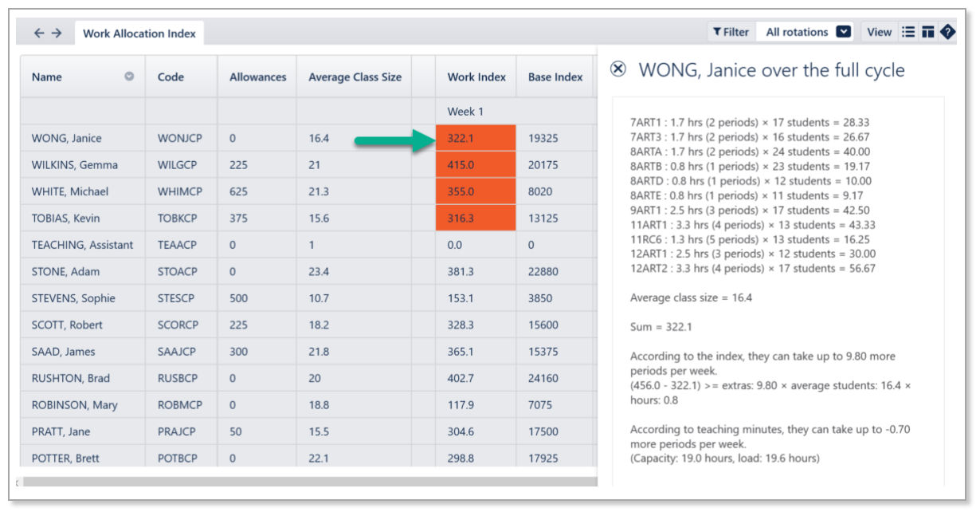Select the SCOTT, Robert row name

coord(67,325)
